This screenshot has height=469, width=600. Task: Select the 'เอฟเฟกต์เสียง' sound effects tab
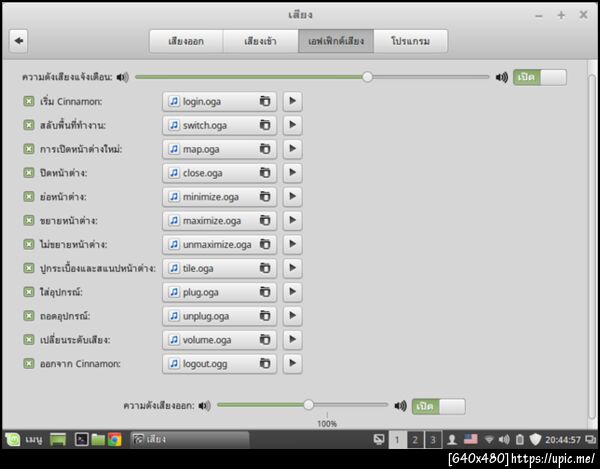coord(336,41)
